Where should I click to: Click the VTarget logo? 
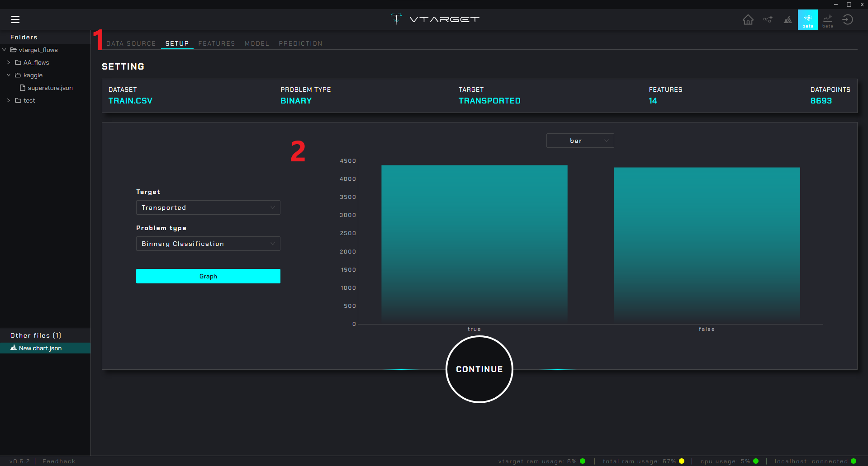click(434, 19)
